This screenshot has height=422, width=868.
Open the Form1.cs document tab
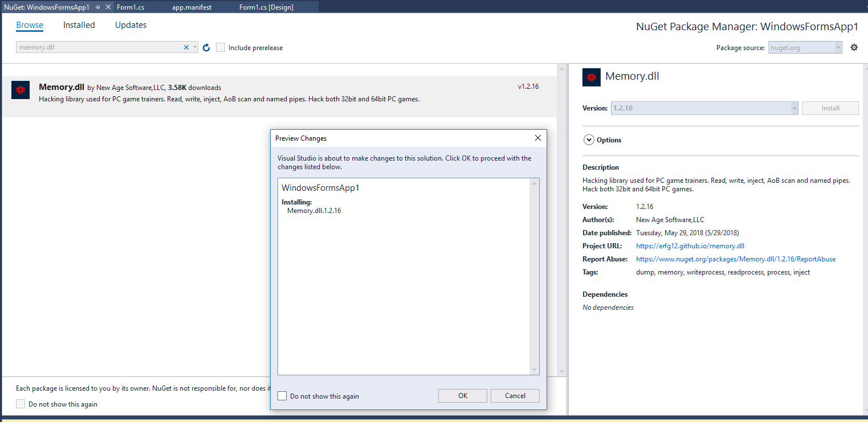[131, 7]
